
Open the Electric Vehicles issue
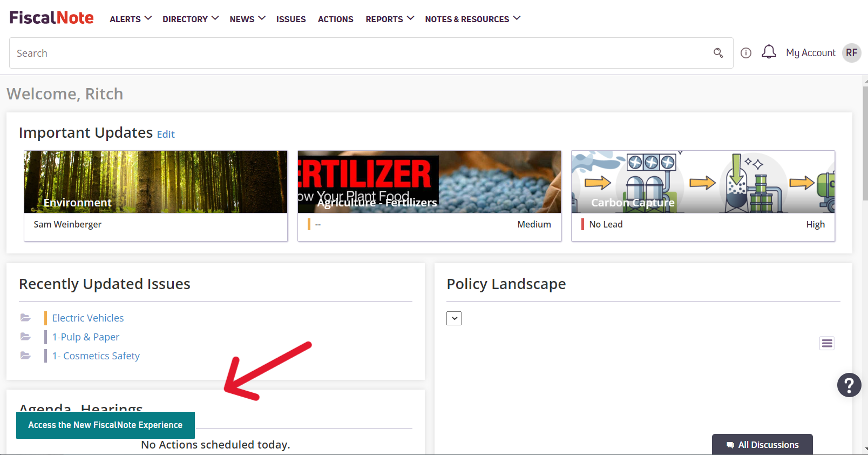click(88, 318)
